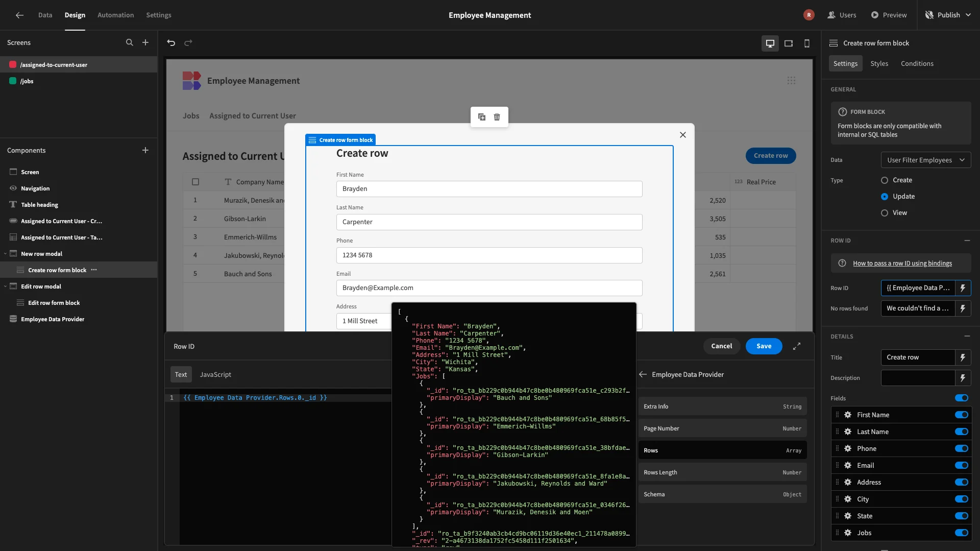Switch to desktop preview size

point(770,43)
